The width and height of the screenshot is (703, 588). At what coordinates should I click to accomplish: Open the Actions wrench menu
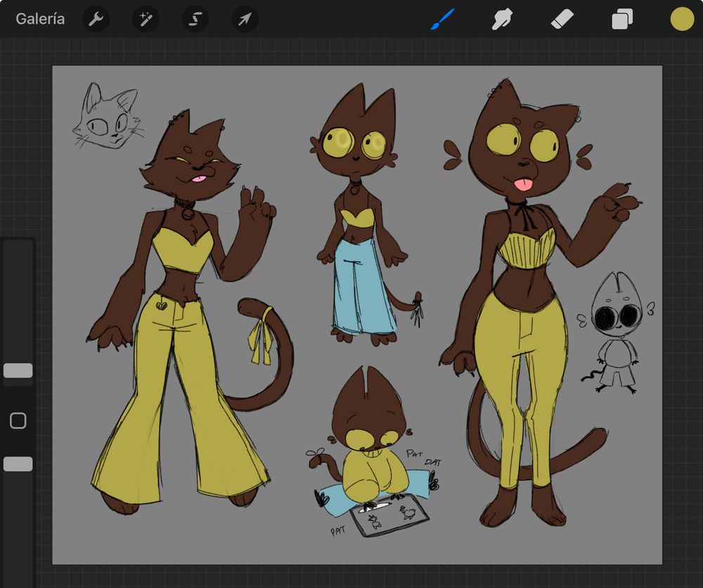[96, 19]
